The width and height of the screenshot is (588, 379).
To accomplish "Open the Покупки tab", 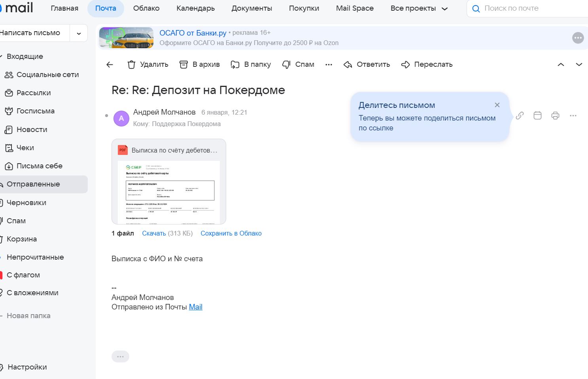I will [304, 8].
